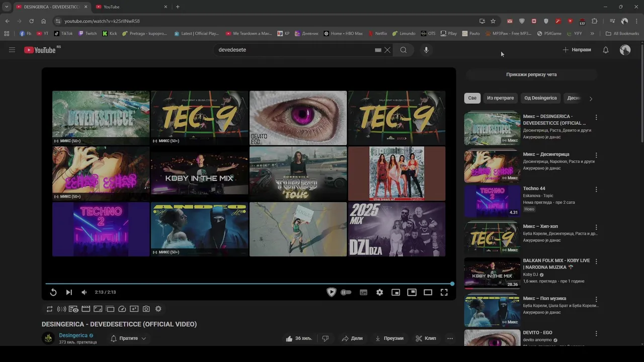
Task: Open the YouTube guide hamburger menu
Action: (x=12, y=50)
